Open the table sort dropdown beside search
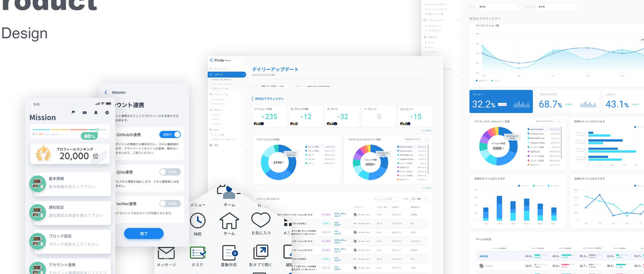Viewport: 644px width, 274px height. (x=419, y=199)
